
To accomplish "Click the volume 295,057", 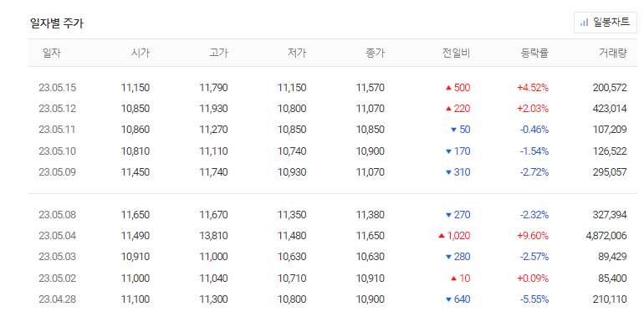I will pos(610,172).
